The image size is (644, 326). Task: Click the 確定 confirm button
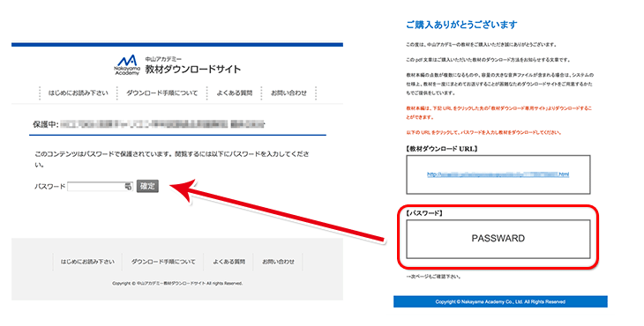147,186
